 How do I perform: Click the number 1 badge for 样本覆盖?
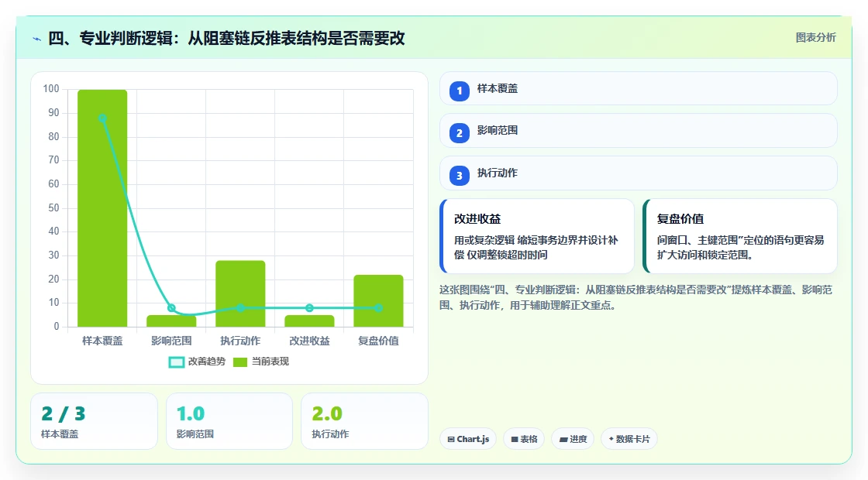459,91
